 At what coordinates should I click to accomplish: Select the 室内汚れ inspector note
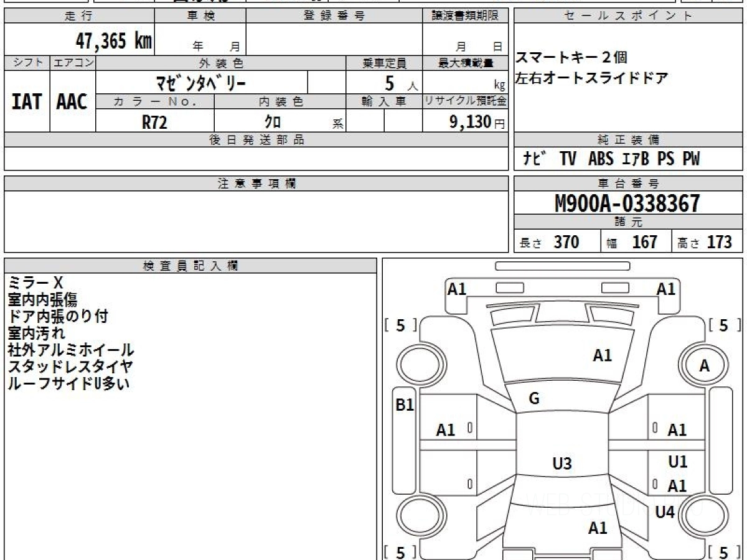36,333
